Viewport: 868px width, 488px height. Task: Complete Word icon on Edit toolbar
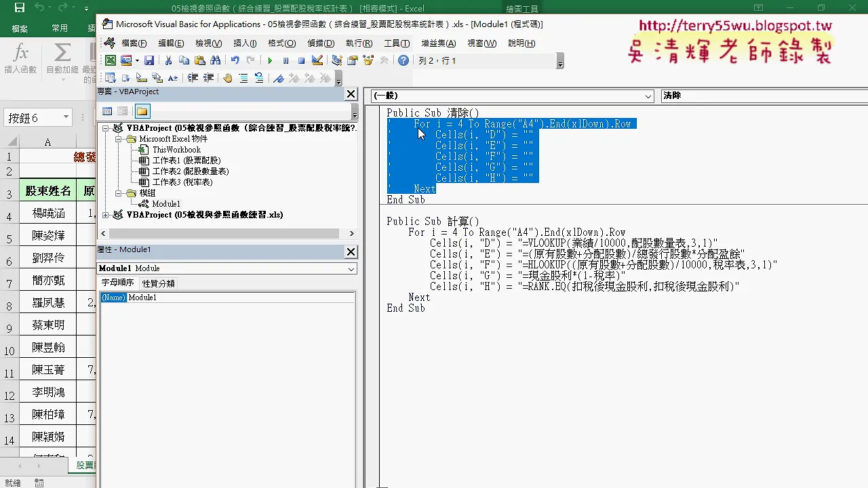coord(173,78)
